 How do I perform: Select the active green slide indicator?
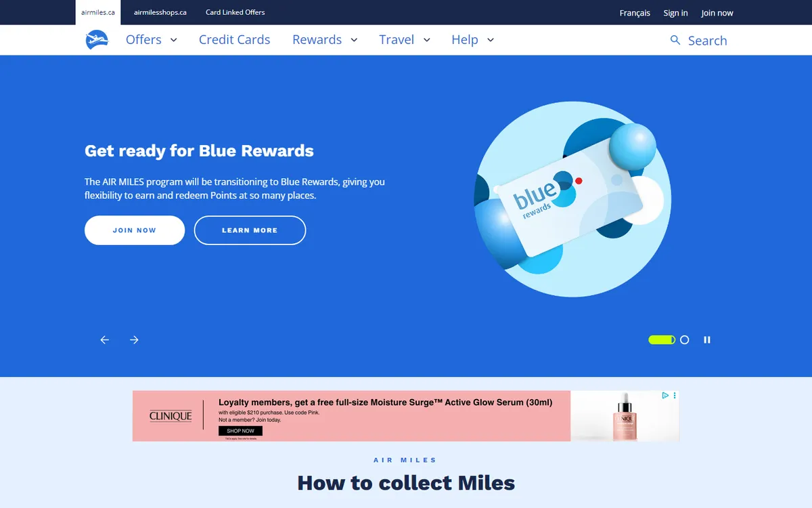[661, 340]
